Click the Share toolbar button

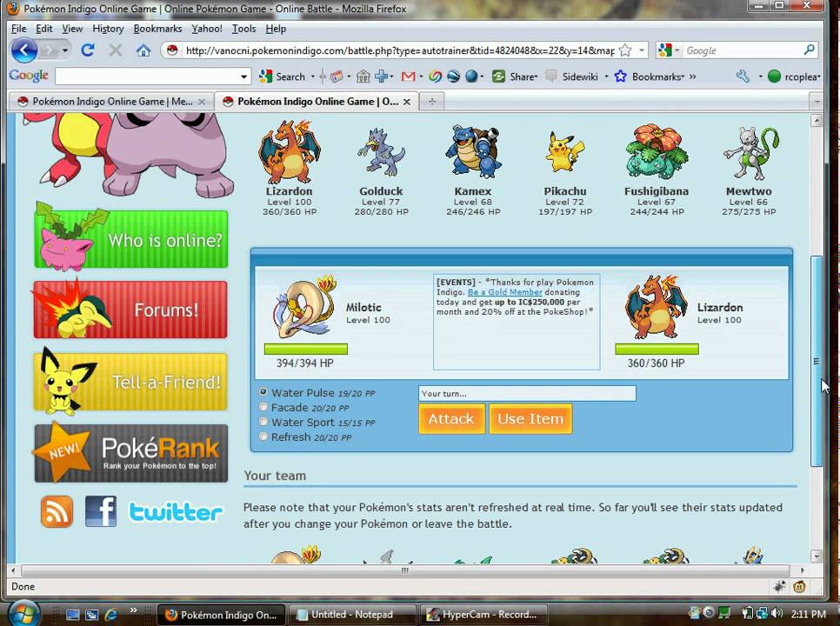pos(514,77)
